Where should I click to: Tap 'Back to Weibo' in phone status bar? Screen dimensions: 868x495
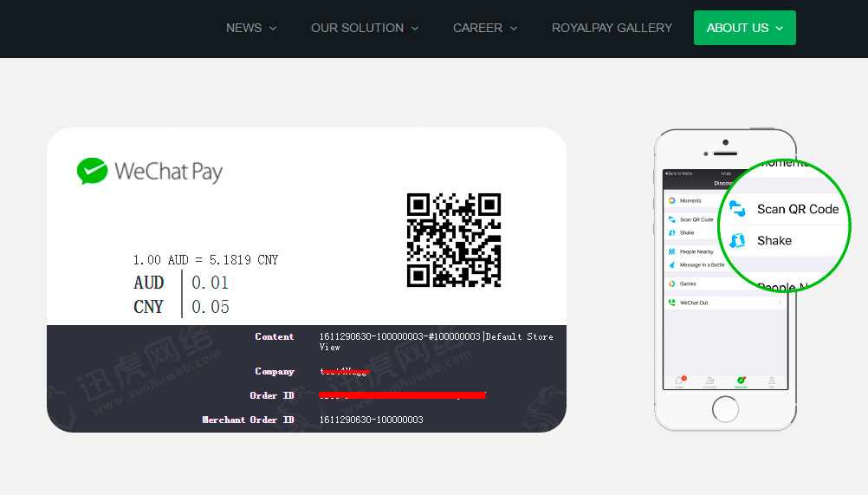(x=678, y=173)
